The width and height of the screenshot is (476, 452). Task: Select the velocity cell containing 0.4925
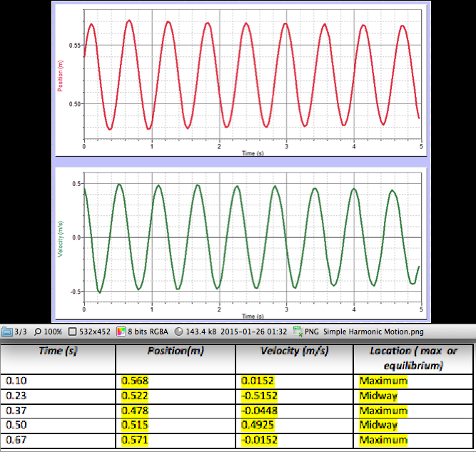click(x=257, y=425)
